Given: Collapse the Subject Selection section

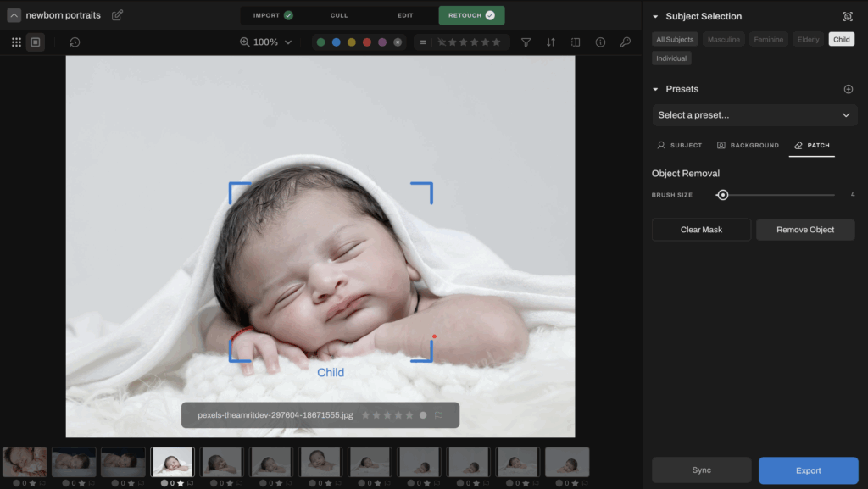Looking at the screenshot, I should (654, 15).
